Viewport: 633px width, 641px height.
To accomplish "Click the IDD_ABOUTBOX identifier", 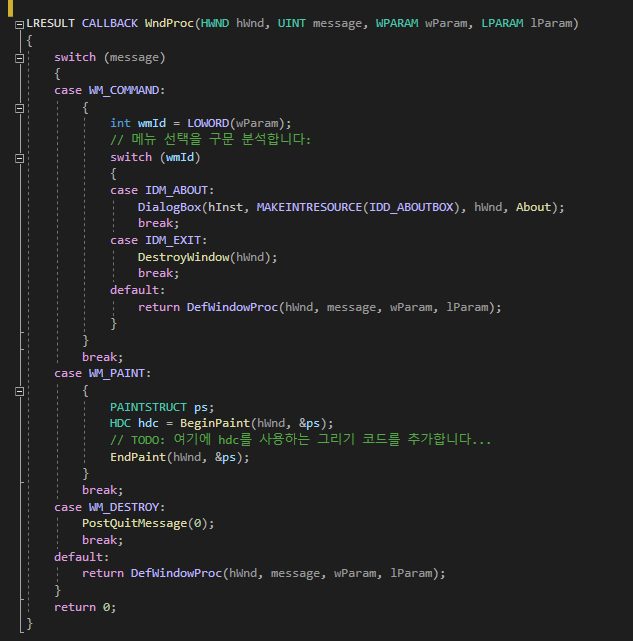I will 411,207.
